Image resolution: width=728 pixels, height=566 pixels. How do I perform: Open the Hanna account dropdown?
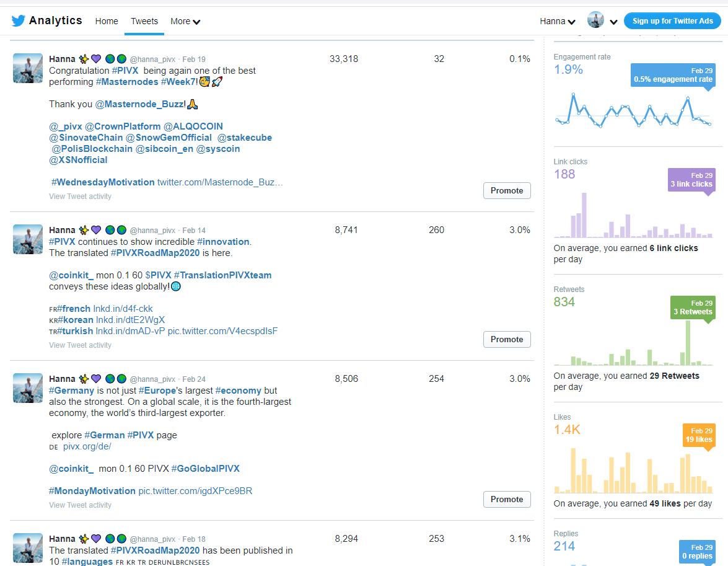pyautogui.click(x=558, y=21)
